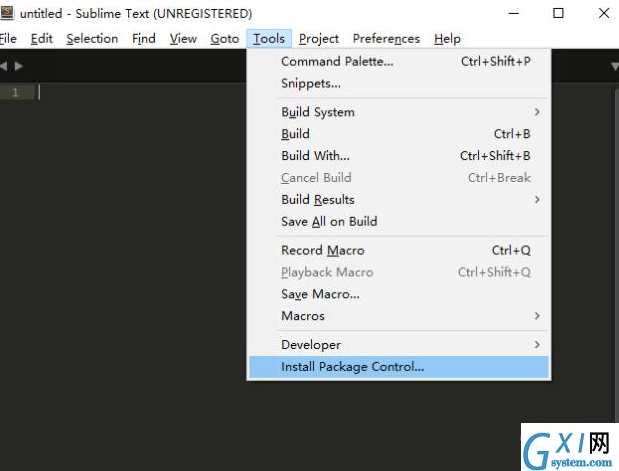Toggle Save All on Build
This screenshot has width=619, height=471.
399,222
